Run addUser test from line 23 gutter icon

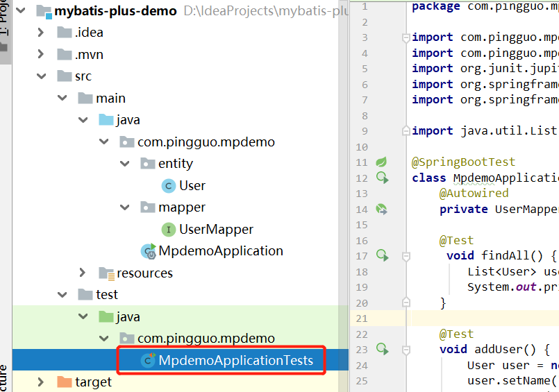(x=382, y=350)
